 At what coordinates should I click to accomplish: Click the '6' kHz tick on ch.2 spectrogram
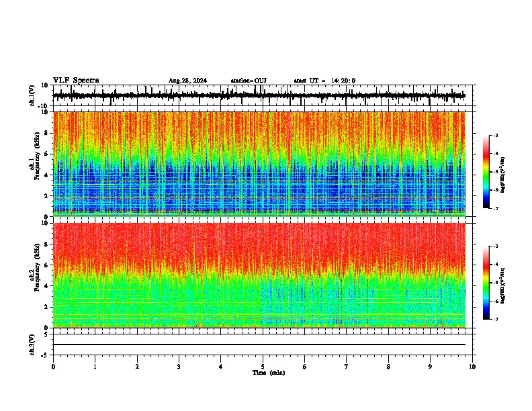[x=47, y=265]
